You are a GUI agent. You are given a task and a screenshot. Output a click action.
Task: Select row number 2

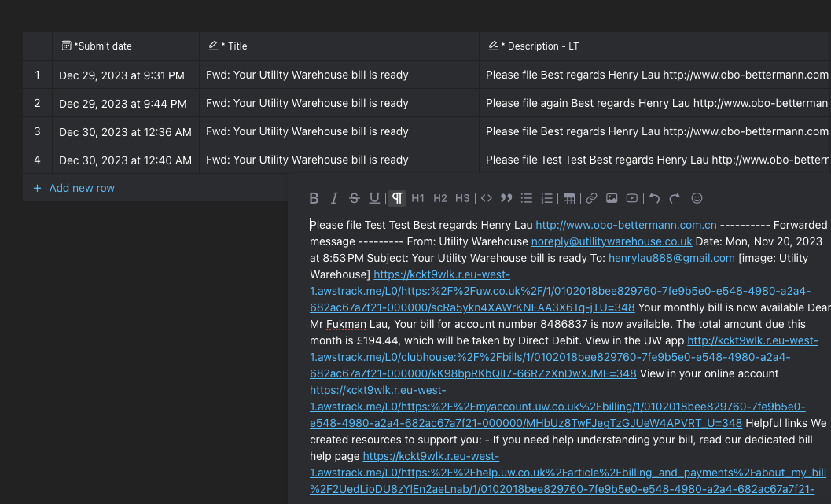(x=37, y=103)
